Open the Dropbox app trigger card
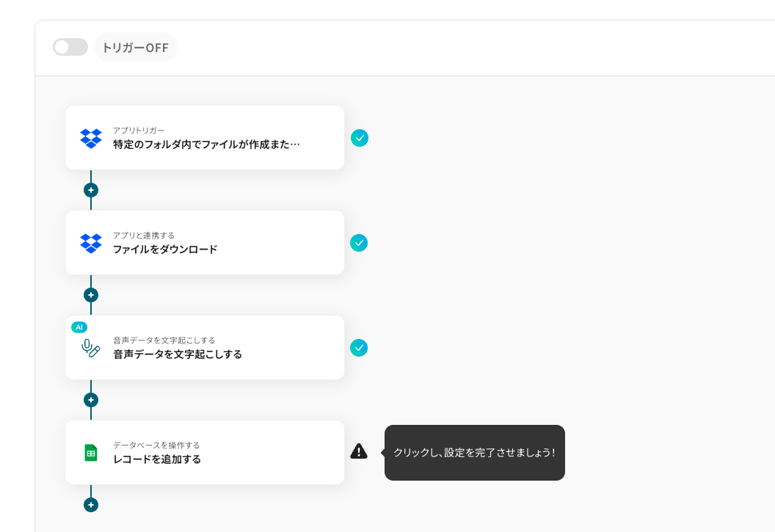The height and width of the screenshot is (532, 775). 205,137
